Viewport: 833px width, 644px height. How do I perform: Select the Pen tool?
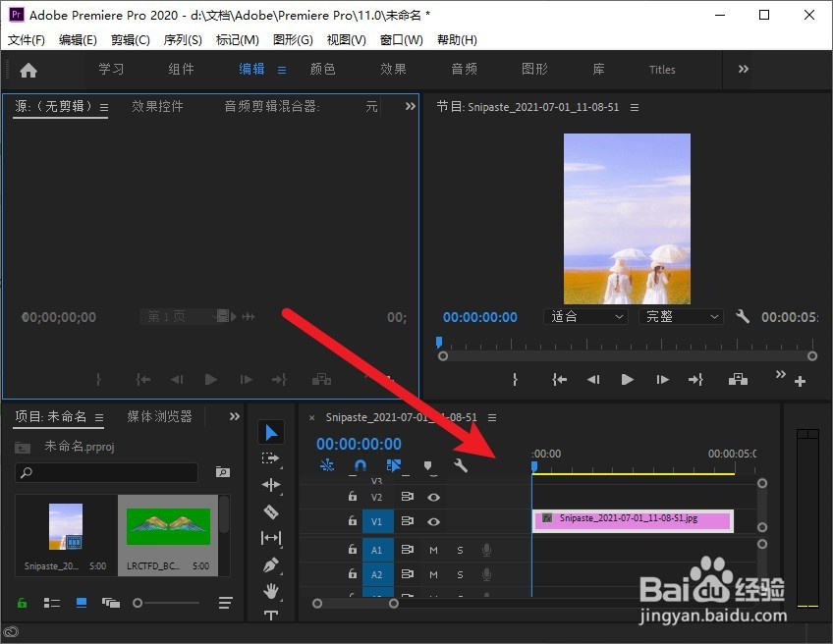pos(271,564)
